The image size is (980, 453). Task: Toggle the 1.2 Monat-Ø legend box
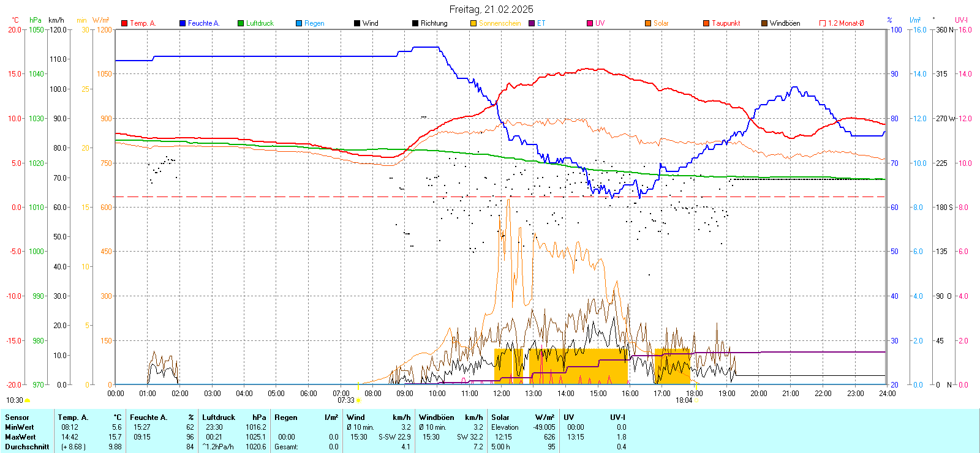[x=823, y=23]
